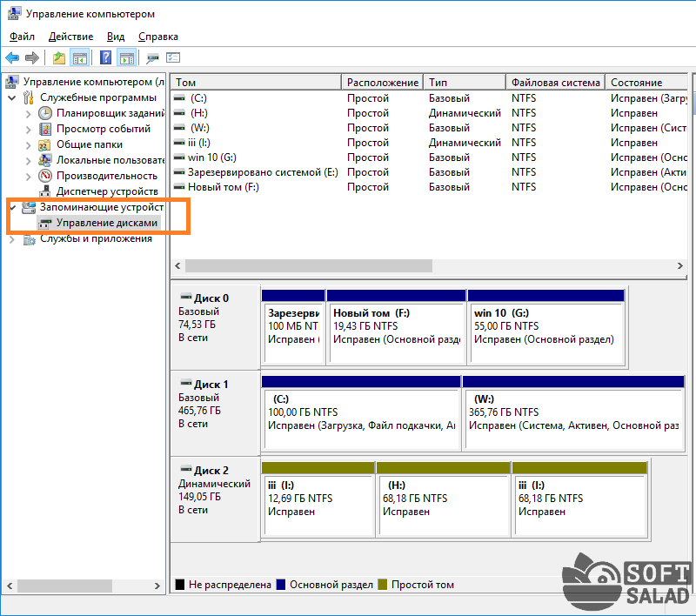696x616 pixels.
Task: Click the Disk 0 drive icon
Action: point(186,297)
